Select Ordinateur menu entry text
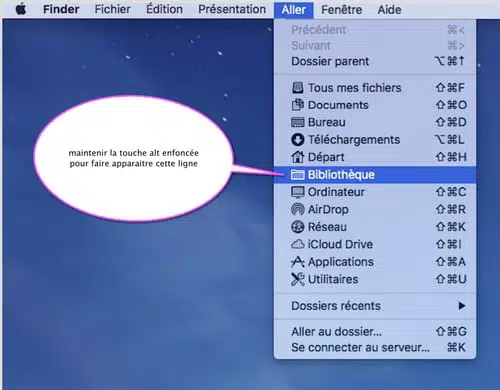Image resolution: width=500 pixels, height=390 pixels. click(336, 192)
